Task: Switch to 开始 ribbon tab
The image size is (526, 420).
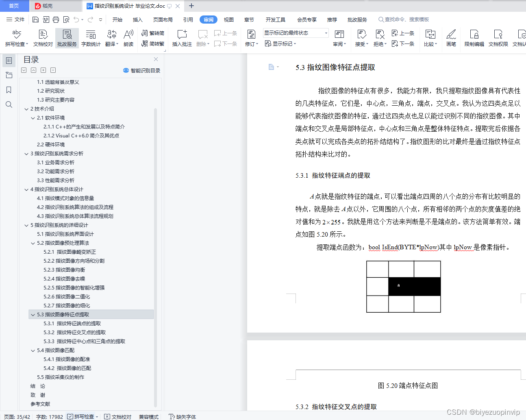Action: tap(117, 20)
